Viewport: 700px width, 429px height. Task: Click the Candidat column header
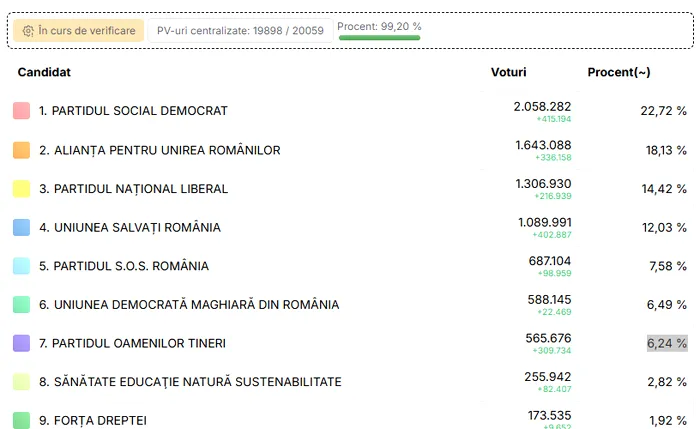44,72
